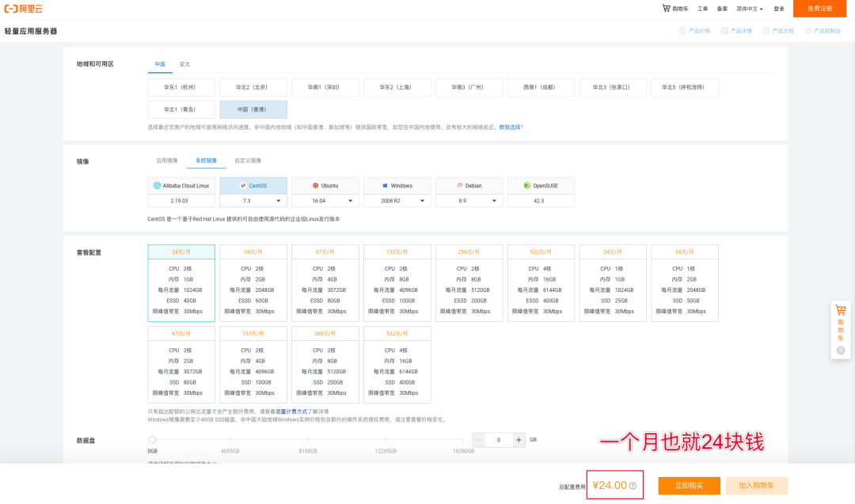Open the 购物车 cart in top navigation
Screen dimensions: 855x504
(675, 9)
